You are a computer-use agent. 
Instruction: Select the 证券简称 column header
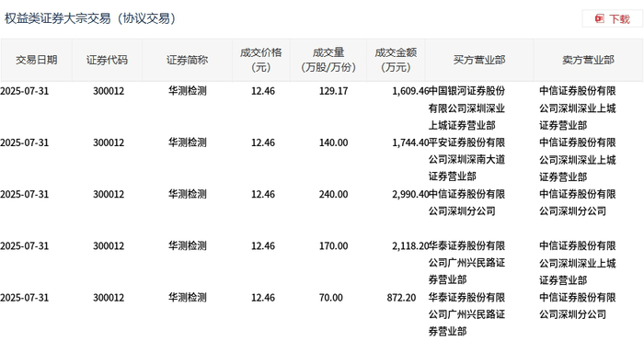point(187,61)
